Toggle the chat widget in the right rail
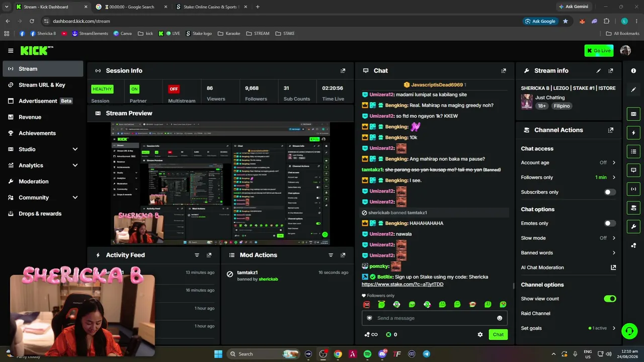Viewport: 644px width, 362px height. (633, 170)
